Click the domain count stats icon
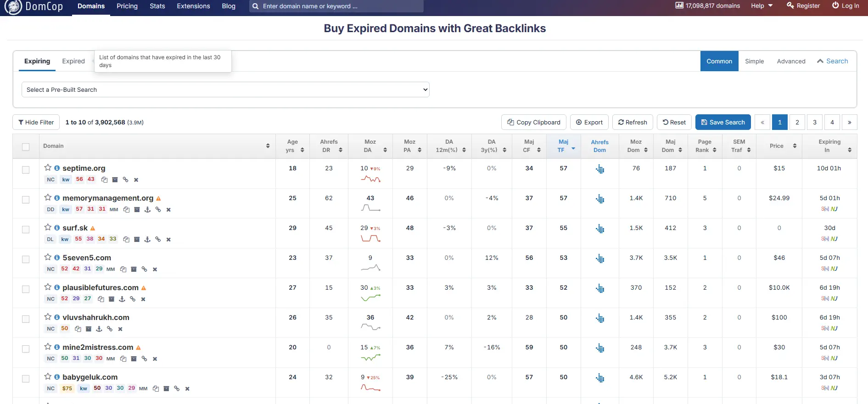The width and height of the screenshot is (868, 404). click(x=679, y=6)
